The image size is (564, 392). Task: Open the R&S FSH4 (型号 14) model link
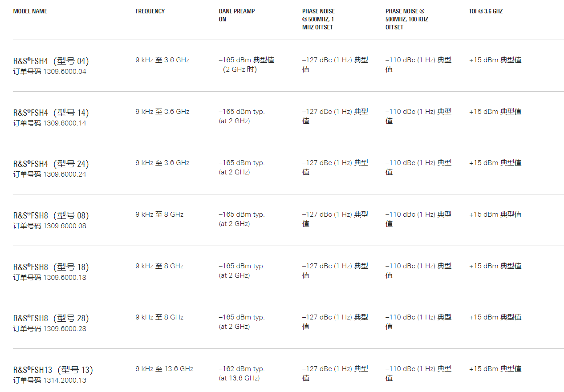click(51, 113)
